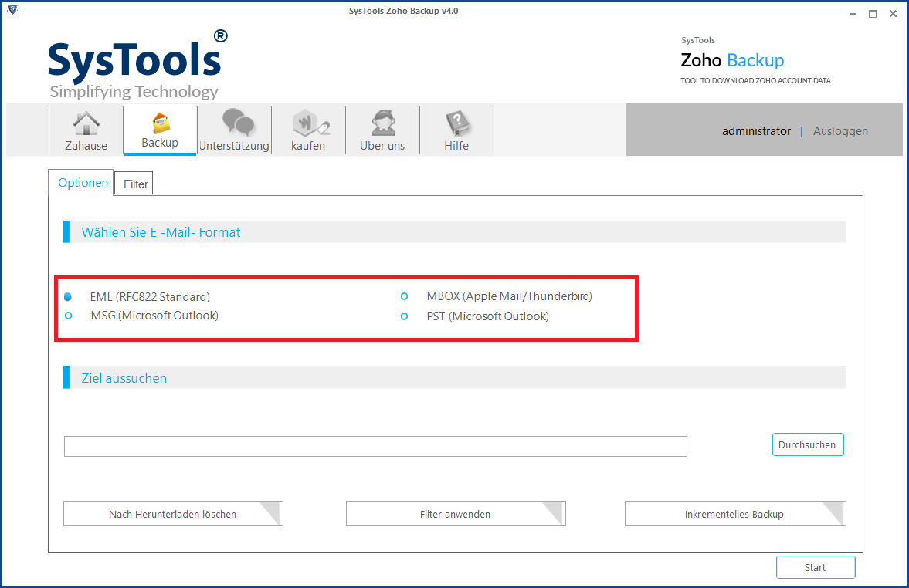Image resolution: width=909 pixels, height=588 pixels.
Task: Click the SysTools logo
Action: coord(137,65)
